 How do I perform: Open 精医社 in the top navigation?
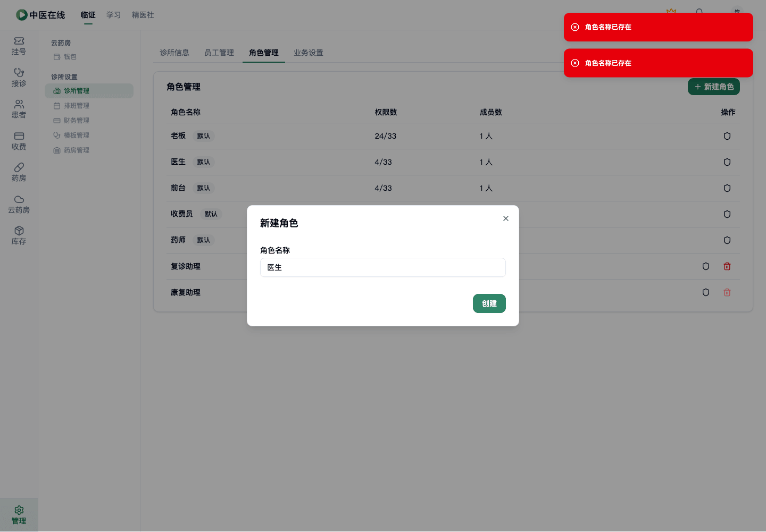(x=143, y=15)
